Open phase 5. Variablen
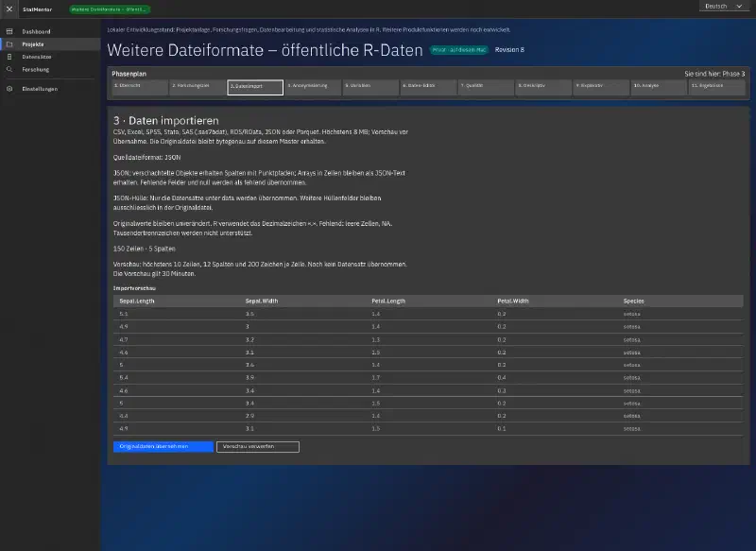The width and height of the screenshot is (756, 551). tap(370, 87)
